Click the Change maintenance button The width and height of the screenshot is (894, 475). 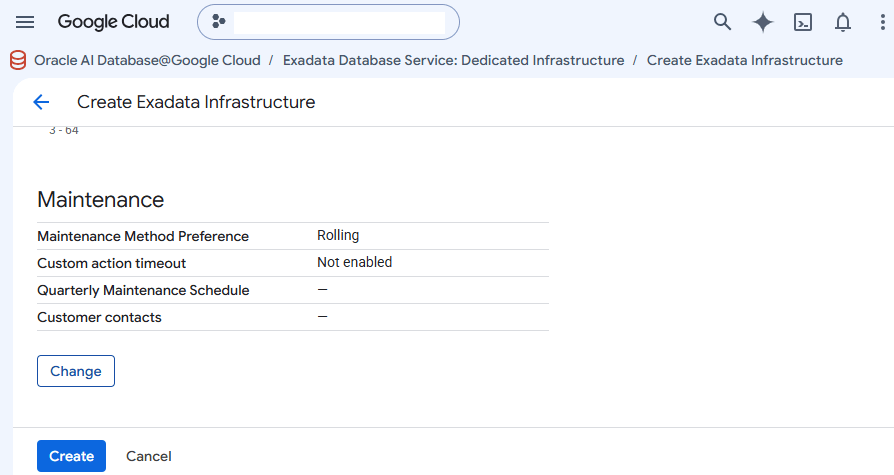[76, 371]
